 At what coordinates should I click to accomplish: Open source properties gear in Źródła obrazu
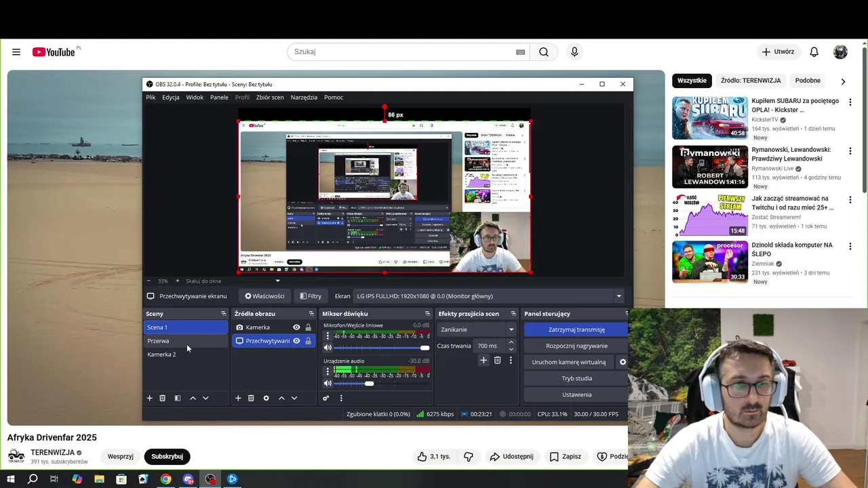coord(266,399)
